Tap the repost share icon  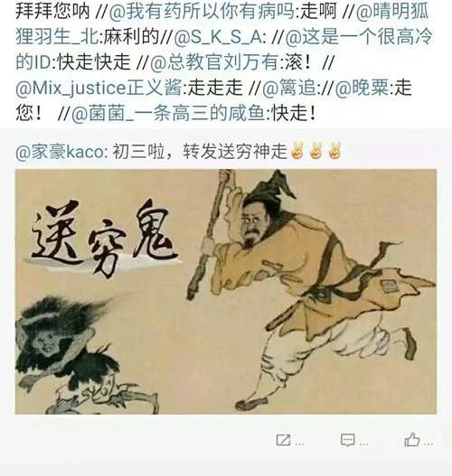pyautogui.click(x=283, y=440)
